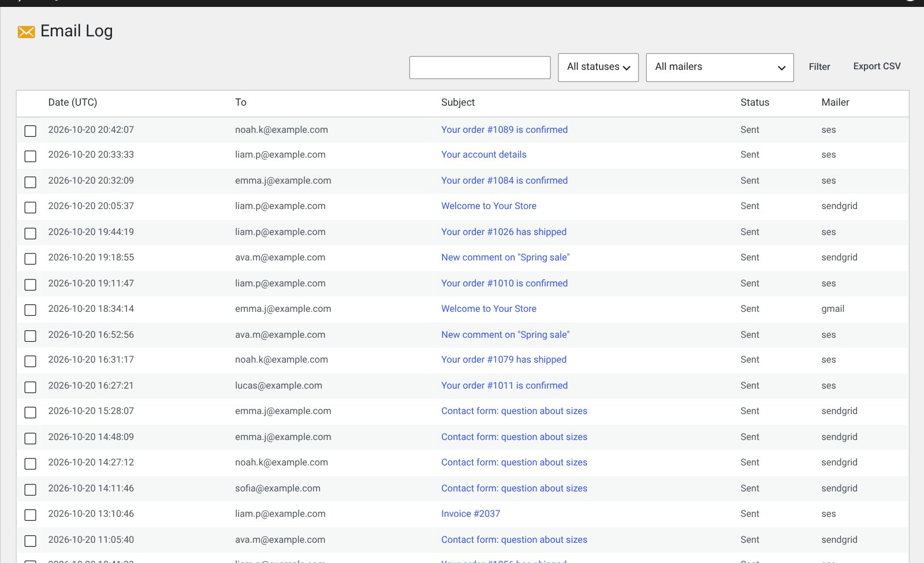924x563 pixels.
Task: Select the row dated 2026-10-20 20:32:09
Action: coord(31,182)
